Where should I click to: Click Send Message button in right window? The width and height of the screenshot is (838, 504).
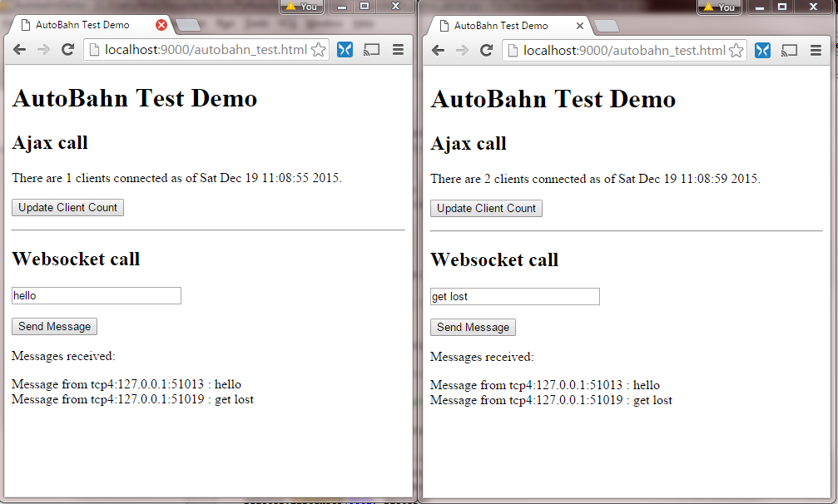pos(473,328)
